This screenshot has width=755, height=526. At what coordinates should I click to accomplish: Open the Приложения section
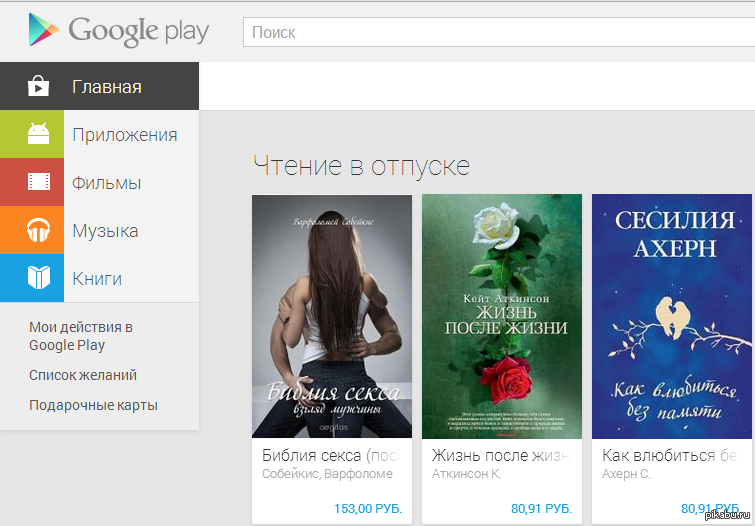click(x=124, y=135)
